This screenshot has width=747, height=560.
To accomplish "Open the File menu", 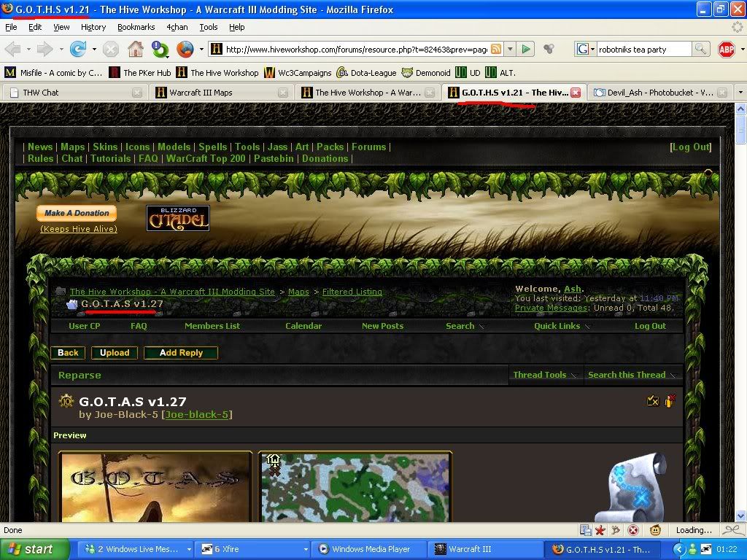I will coord(11,27).
